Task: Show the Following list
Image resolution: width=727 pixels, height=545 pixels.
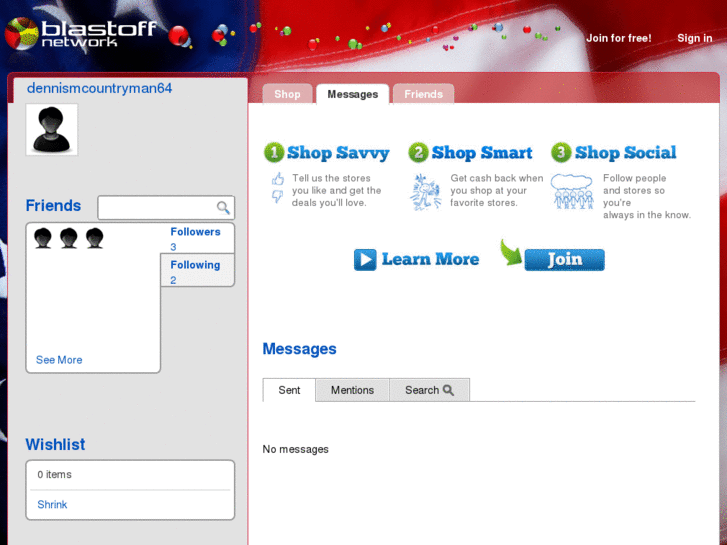Action: pyautogui.click(x=195, y=265)
